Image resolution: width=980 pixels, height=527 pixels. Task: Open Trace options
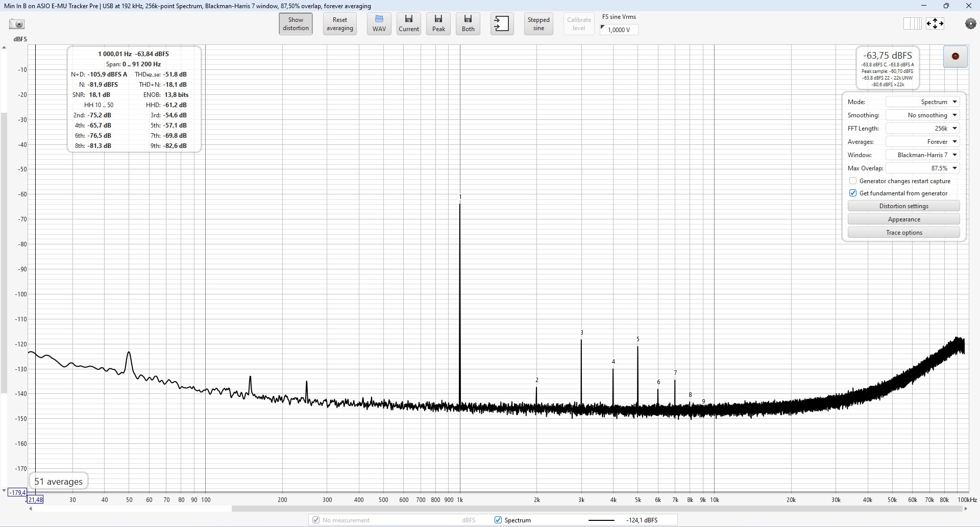[x=903, y=232]
